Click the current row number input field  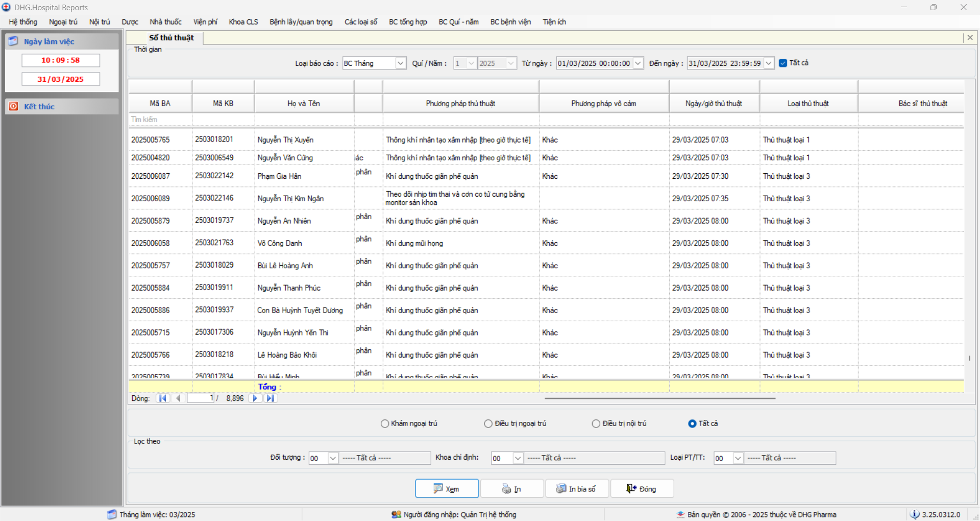[x=201, y=398]
